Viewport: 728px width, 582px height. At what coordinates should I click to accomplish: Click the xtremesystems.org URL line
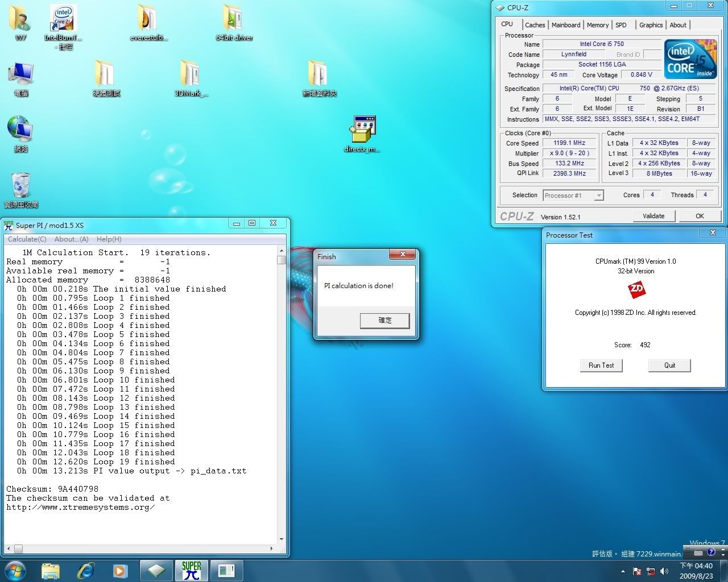80,507
